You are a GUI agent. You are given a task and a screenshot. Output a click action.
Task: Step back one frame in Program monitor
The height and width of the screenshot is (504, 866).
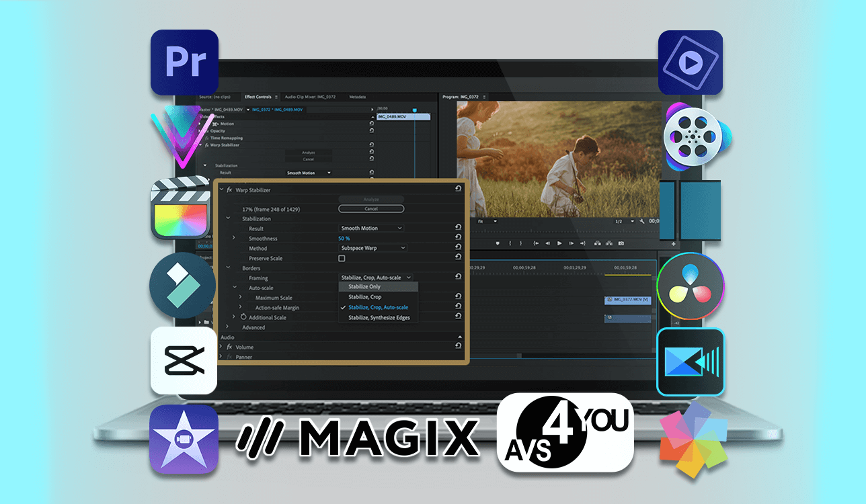click(547, 243)
